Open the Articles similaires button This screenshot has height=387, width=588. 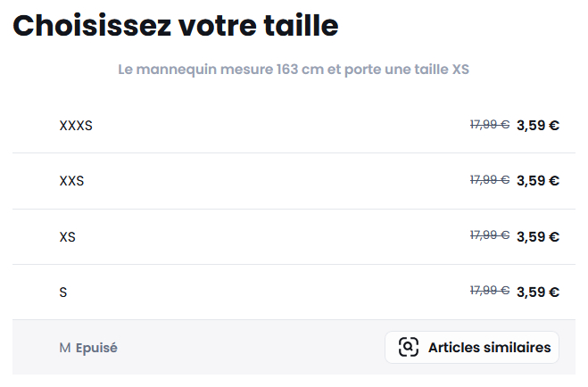click(x=472, y=348)
